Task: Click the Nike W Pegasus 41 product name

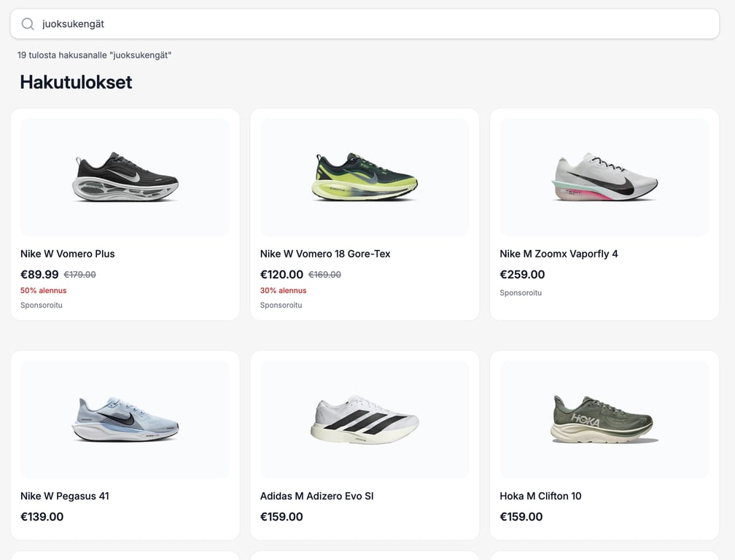Action: click(x=65, y=496)
